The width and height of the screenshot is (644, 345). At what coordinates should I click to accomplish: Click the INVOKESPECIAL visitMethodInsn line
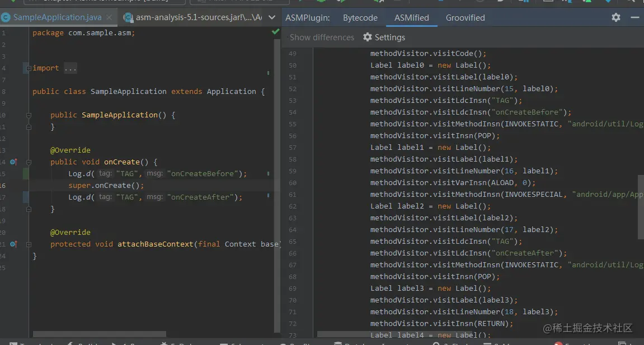point(507,195)
